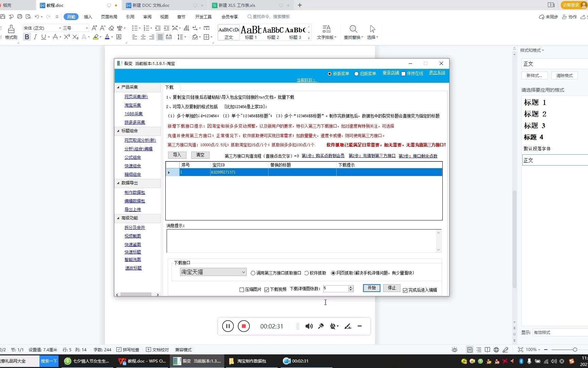Viewport: 588px width, 368px height.
Task: Click the character border A icon
Action: click(119, 37)
